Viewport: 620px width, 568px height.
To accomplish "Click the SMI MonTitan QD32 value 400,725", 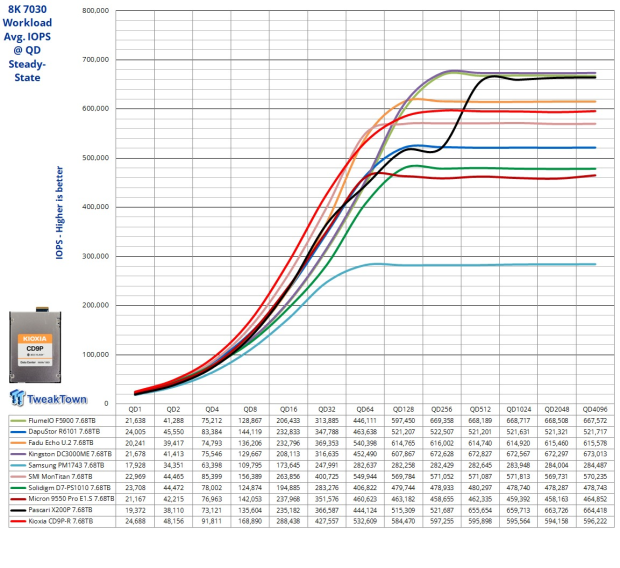I will click(327, 477).
